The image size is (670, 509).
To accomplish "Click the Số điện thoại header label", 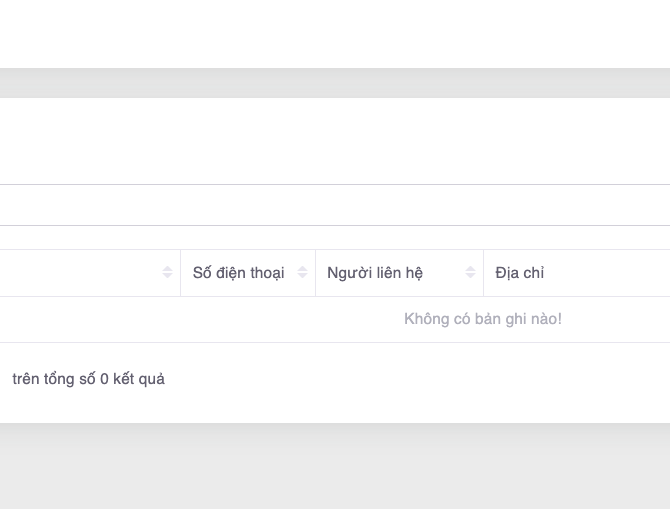I will point(238,273).
